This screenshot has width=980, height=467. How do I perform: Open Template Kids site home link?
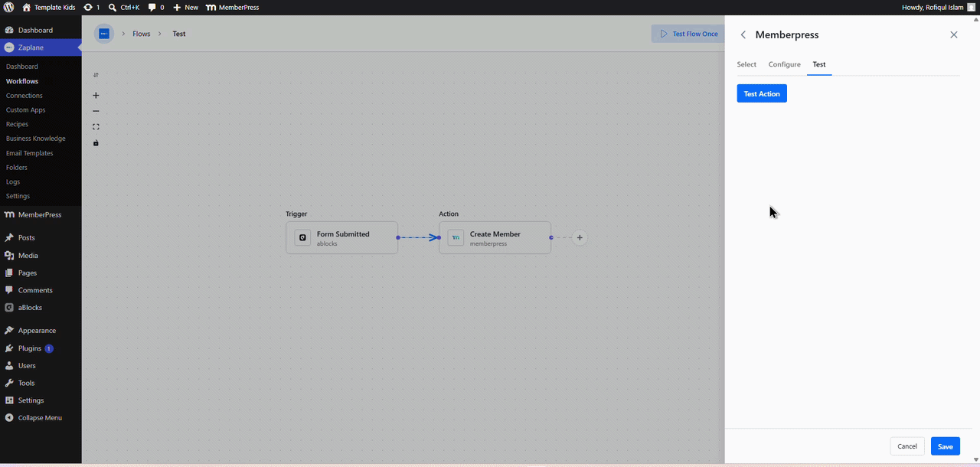[48, 7]
